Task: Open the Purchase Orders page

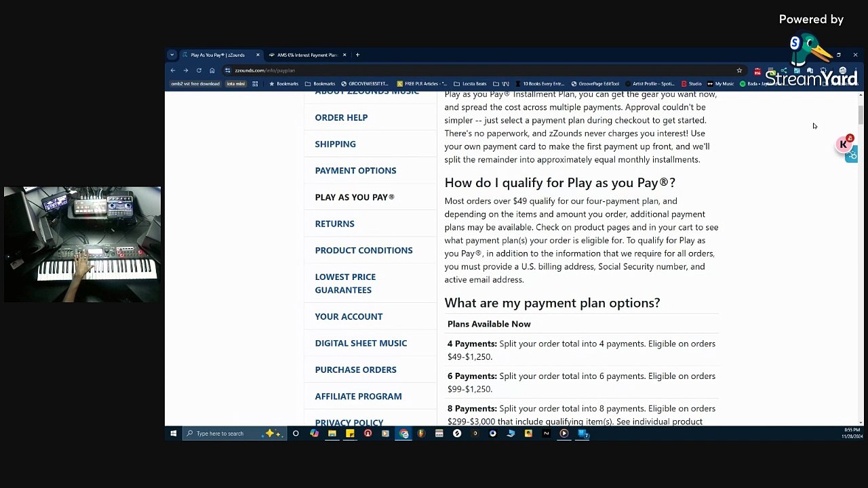Action: pos(355,369)
